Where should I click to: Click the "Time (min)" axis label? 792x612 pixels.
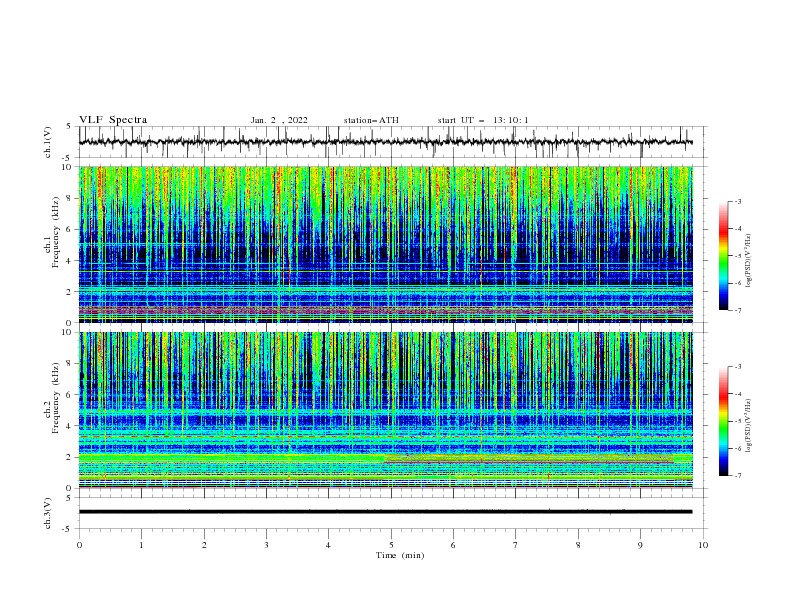pyautogui.click(x=400, y=555)
